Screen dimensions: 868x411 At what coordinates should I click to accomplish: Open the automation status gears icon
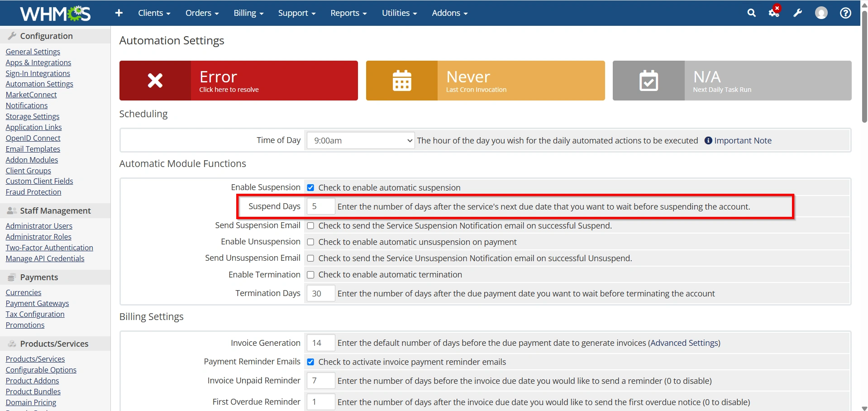774,12
